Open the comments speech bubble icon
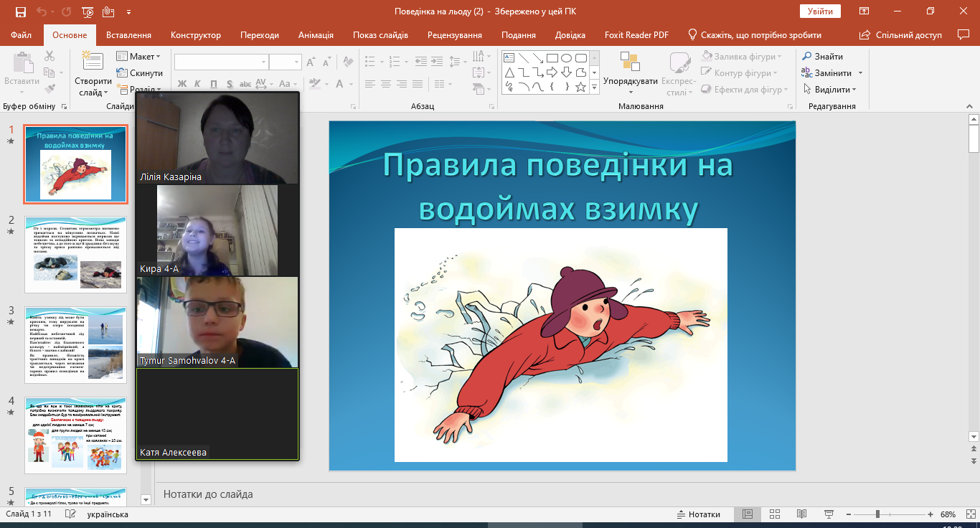980x528 pixels. pyautogui.click(x=963, y=34)
